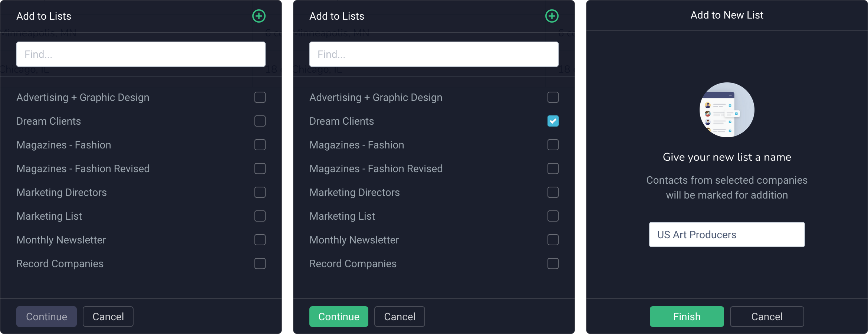Check Advertising + Graphic Design in left panel
The image size is (868, 334).
point(260,97)
